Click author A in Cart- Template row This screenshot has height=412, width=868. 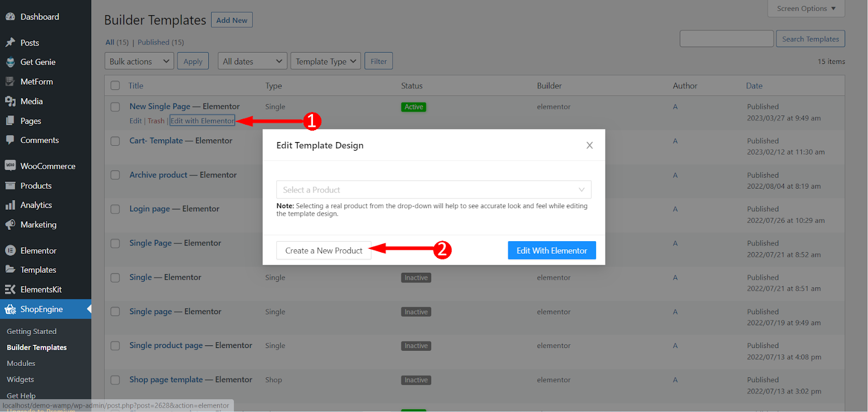coord(675,141)
